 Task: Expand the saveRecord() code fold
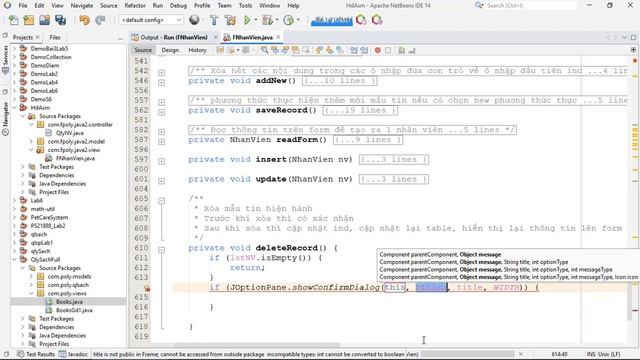162,112
